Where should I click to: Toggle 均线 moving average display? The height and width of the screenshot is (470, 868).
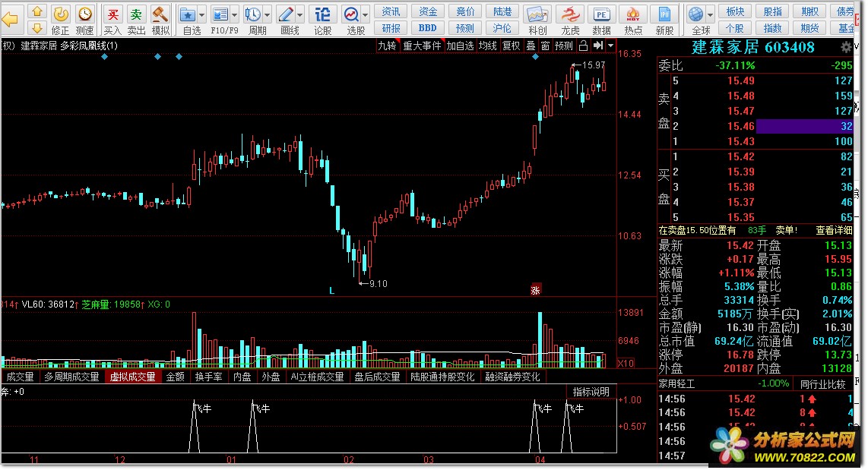coord(488,46)
